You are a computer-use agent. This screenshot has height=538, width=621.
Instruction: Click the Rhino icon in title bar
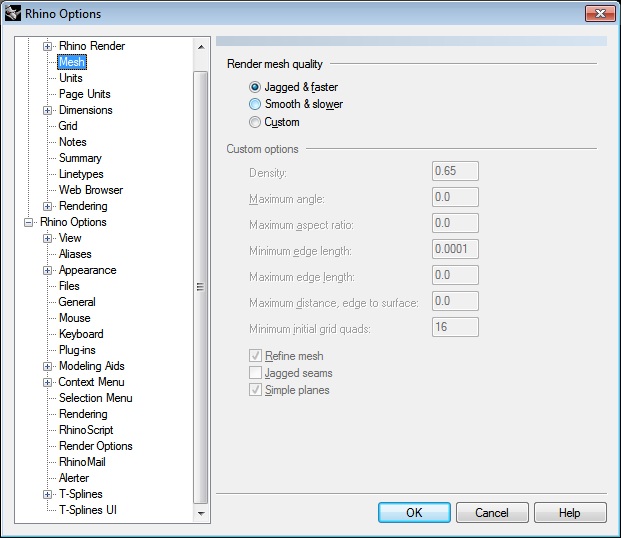13,14
